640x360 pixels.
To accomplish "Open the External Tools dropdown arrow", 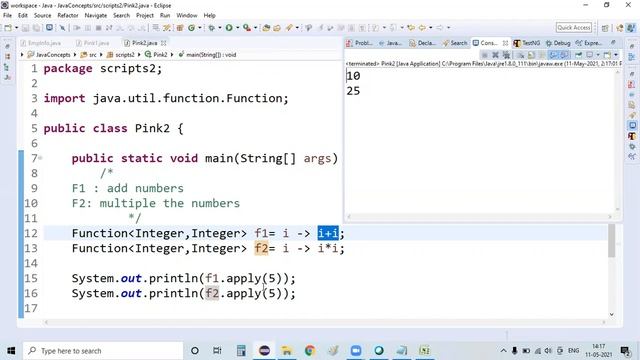I will (256, 28).
